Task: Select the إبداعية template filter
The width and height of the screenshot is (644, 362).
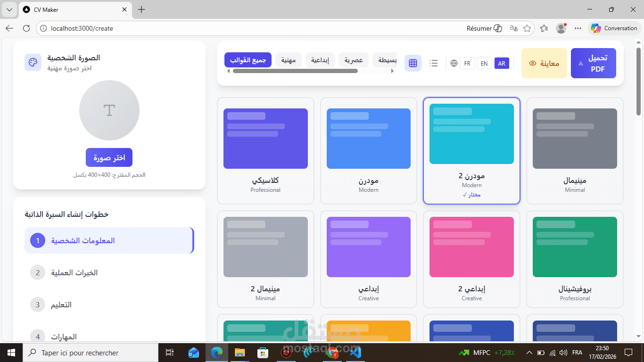Action: pos(320,59)
